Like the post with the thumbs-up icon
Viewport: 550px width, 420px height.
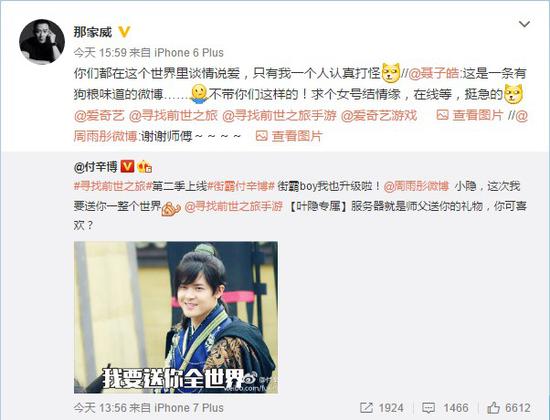tap(493, 408)
